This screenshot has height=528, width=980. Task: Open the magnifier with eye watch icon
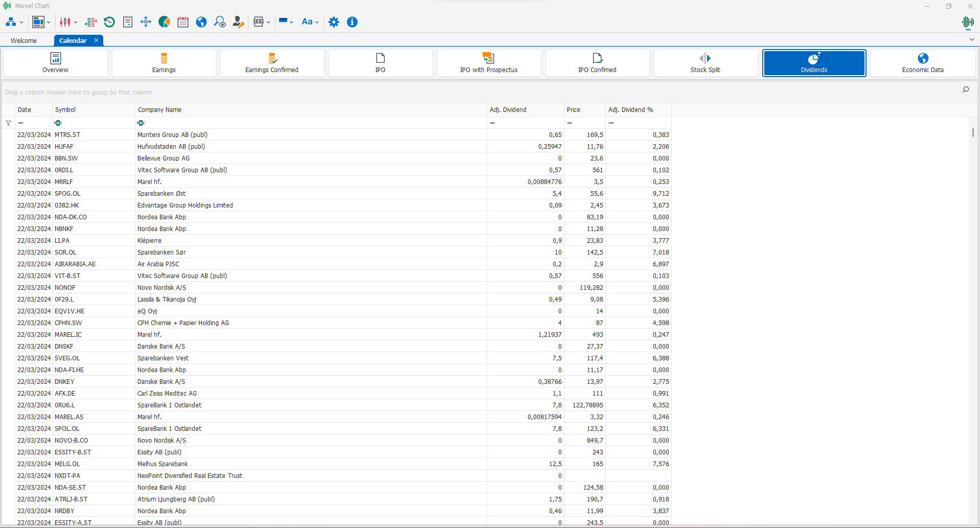(220, 22)
